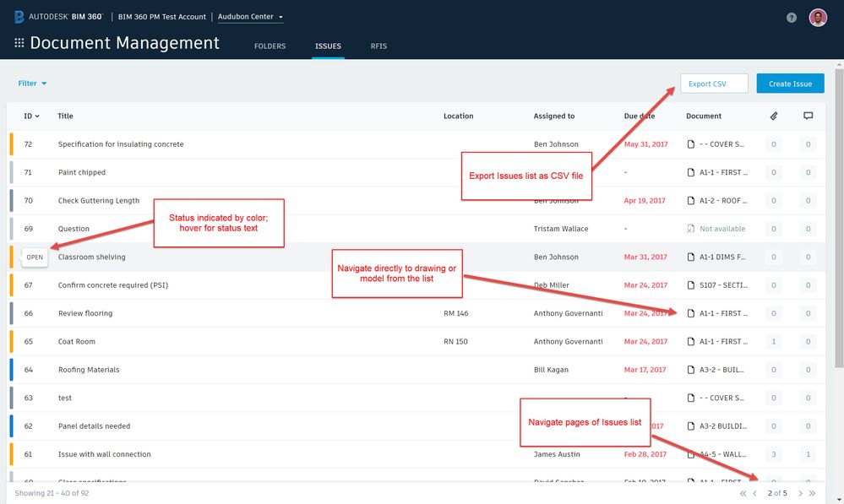The width and height of the screenshot is (844, 504).
Task: Click the Document column header
Action: [704, 116]
